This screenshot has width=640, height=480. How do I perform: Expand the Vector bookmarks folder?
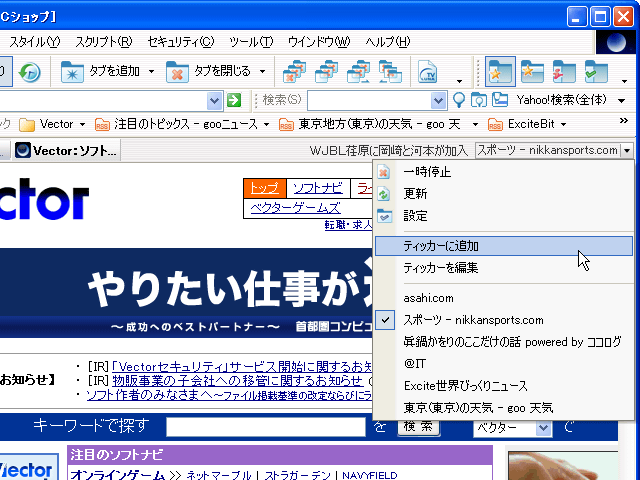[82, 124]
